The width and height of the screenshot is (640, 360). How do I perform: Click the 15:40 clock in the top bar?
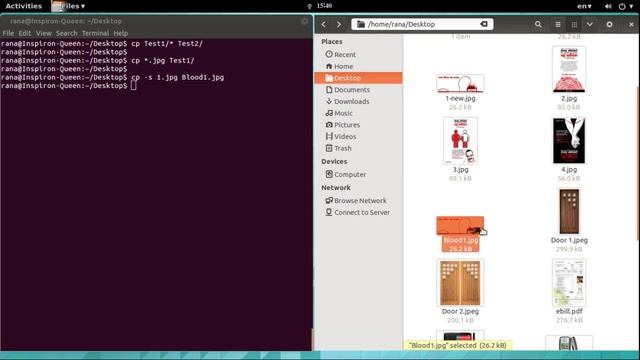tap(324, 6)
